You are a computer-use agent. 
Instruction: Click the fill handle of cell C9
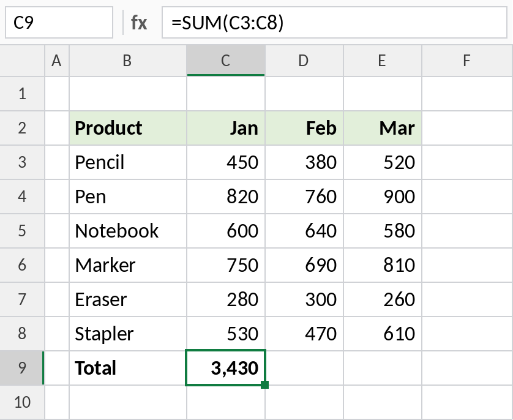pos(265,384)
